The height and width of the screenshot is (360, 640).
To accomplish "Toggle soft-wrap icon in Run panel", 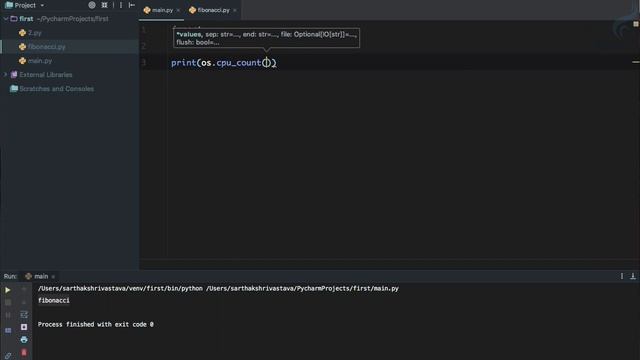I will point(24,315).
